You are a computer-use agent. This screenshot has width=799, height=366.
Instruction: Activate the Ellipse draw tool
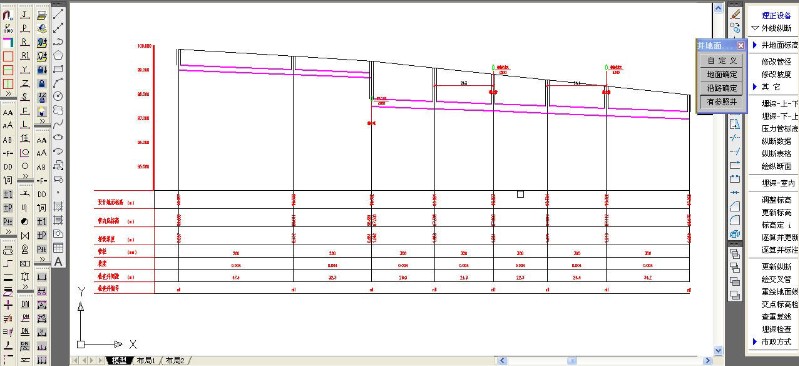point(59,137)
